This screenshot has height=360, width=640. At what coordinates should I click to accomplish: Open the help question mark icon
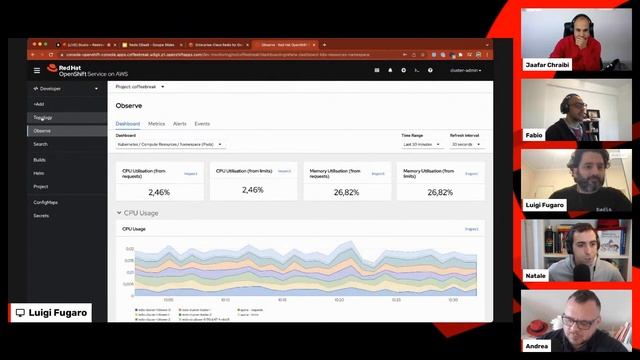coord(430,70)
